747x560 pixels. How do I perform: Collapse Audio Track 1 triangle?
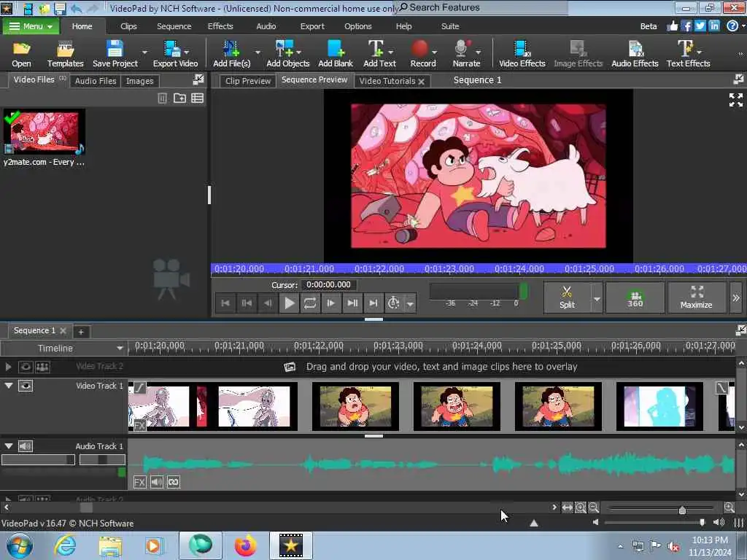tap(9, 446)
